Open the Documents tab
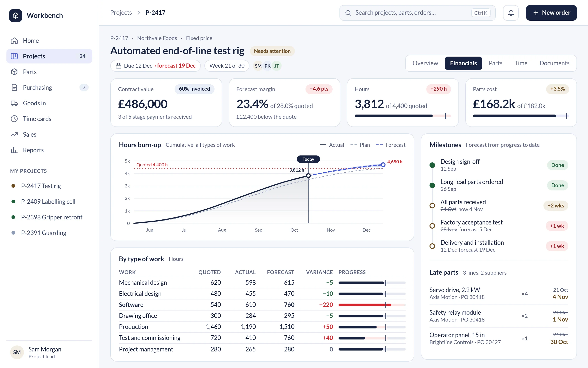 (x=554, y=63)
